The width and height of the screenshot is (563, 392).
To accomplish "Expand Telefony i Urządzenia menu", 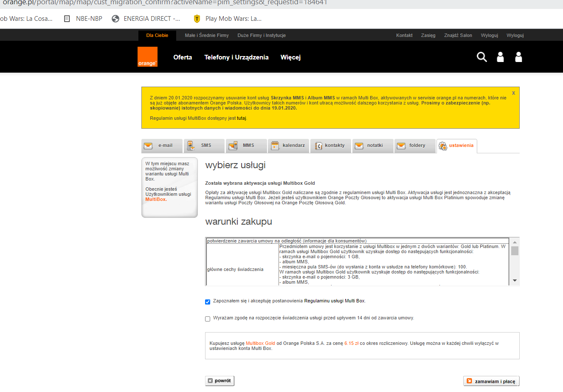I will click(x=236, y=57).
